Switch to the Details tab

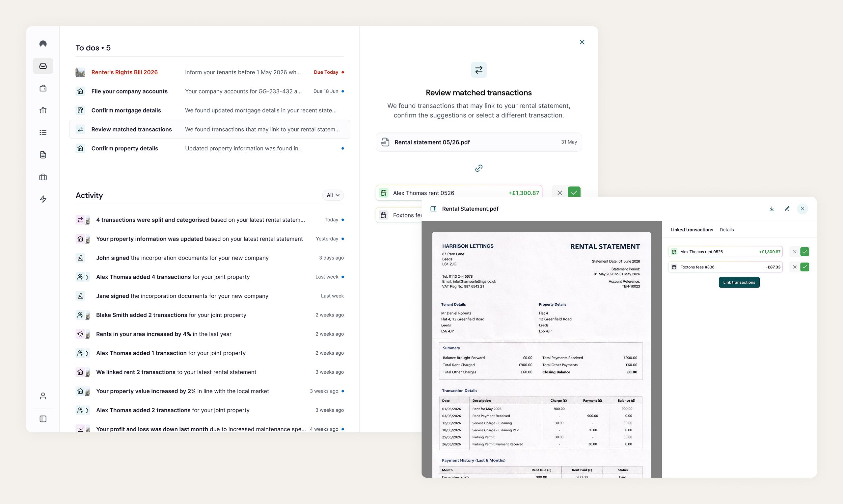click(x=727, y=230)
